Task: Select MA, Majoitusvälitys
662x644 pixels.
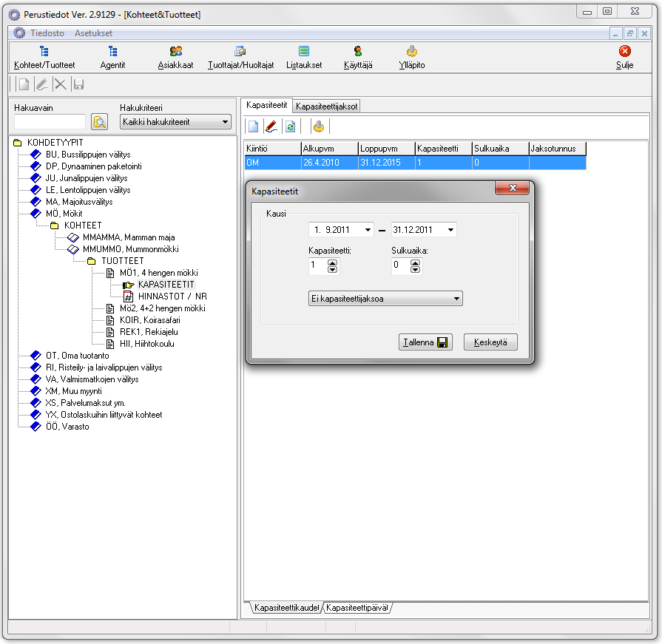Action: 79,202
